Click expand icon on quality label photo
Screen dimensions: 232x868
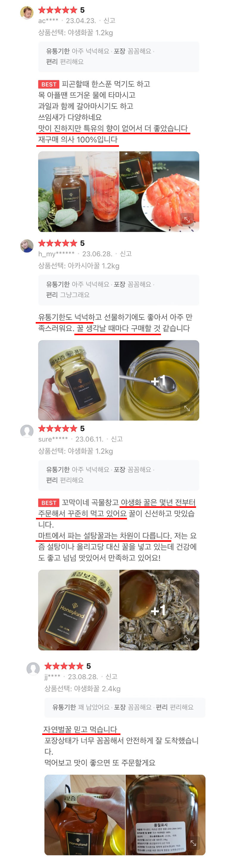193,843
